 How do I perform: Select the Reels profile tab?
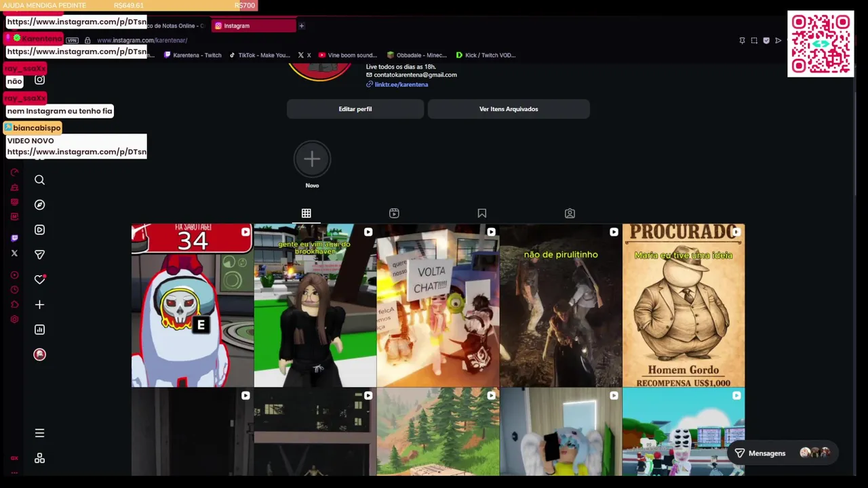tap(394, 213)
